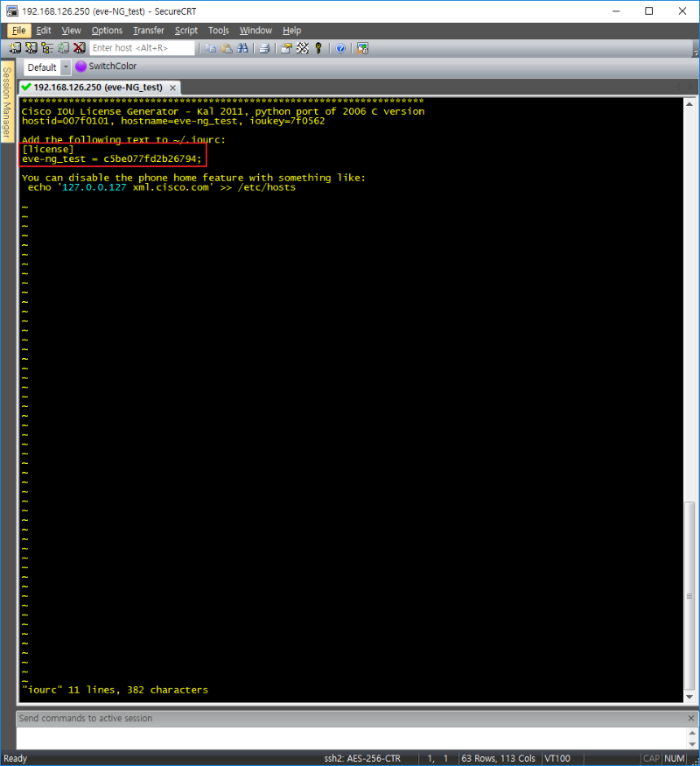Select the 192.168.126.250 (eve-NG_test) tab
This screenshot has width=700, height=766.
96,88
